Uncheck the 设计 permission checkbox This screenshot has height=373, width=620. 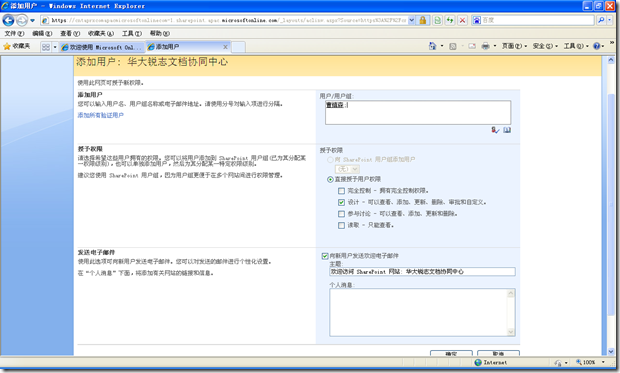[341, 203]
